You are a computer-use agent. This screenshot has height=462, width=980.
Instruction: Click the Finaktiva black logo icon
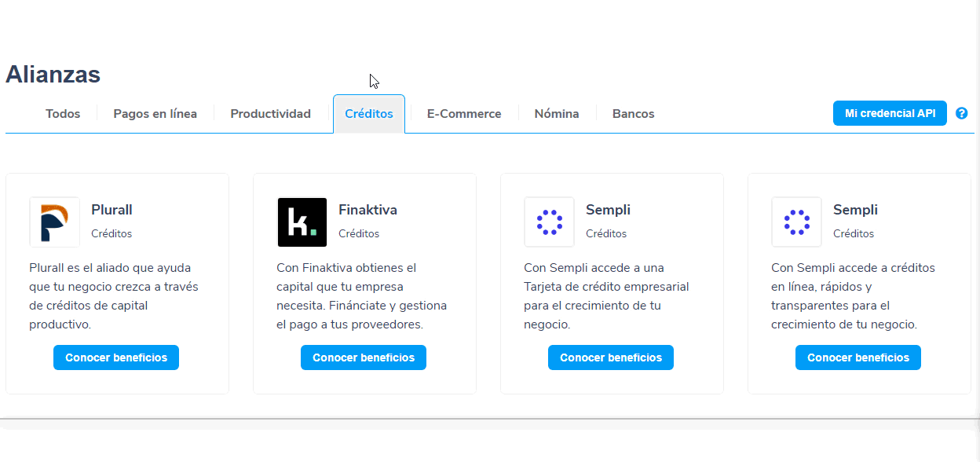click(x=302, y=222)
